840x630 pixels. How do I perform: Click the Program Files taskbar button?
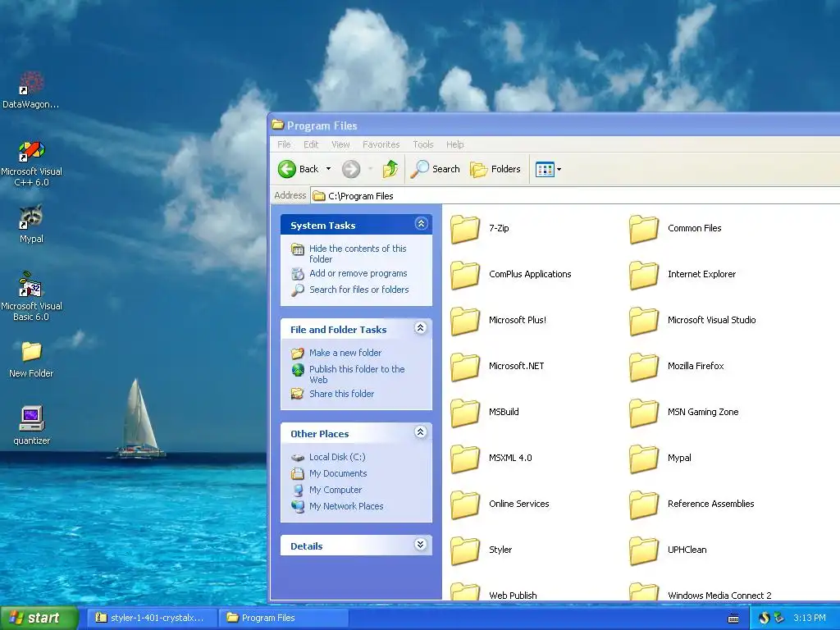click(284, 618)
